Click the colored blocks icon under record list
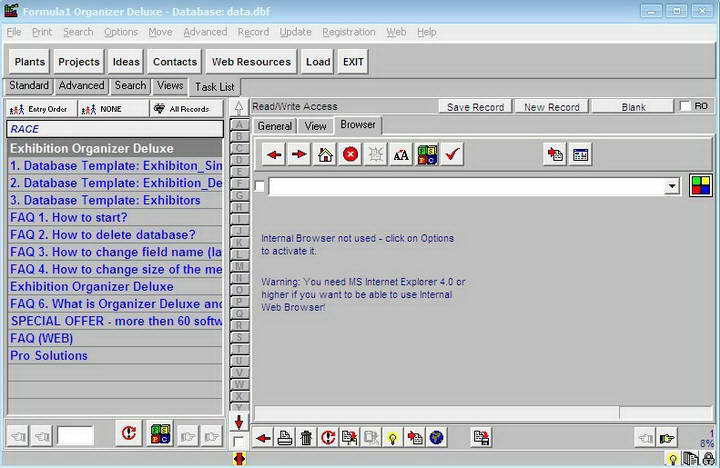The height and width of the screenshot is (468, 720). (161, 433)
